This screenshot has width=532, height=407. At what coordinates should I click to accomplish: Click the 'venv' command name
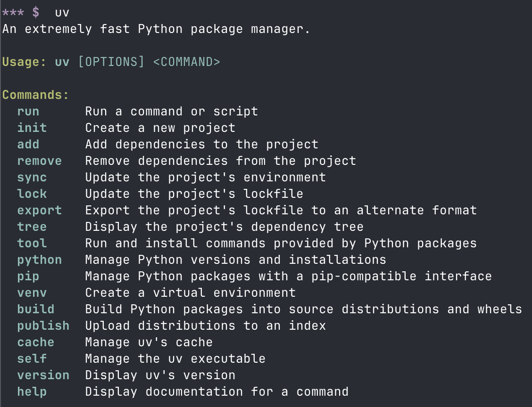coord(32,293)
